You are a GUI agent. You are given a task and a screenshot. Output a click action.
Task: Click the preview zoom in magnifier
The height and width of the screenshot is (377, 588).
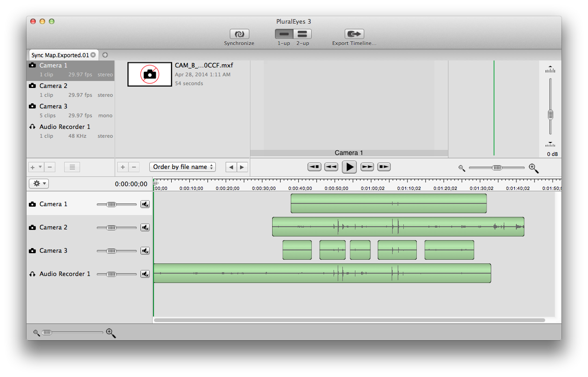(534, 168)
